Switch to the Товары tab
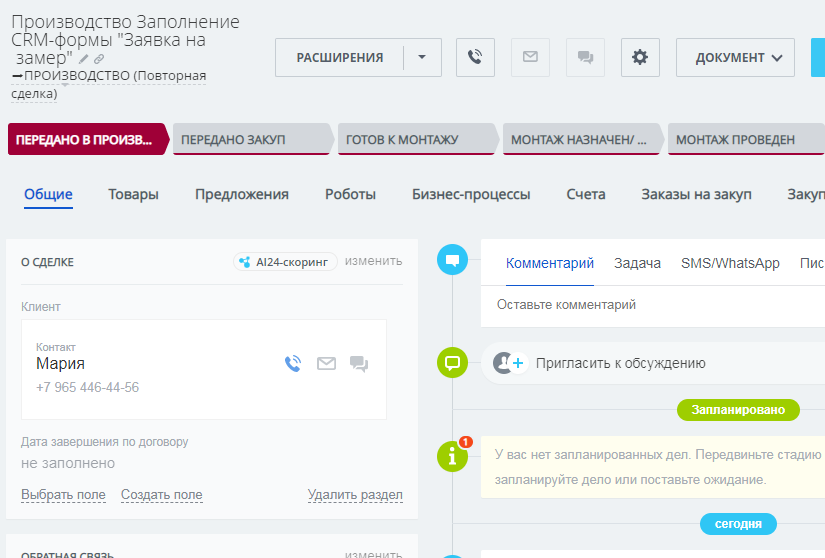The height and width of the screenshot is (558, 825). point(133,194)
